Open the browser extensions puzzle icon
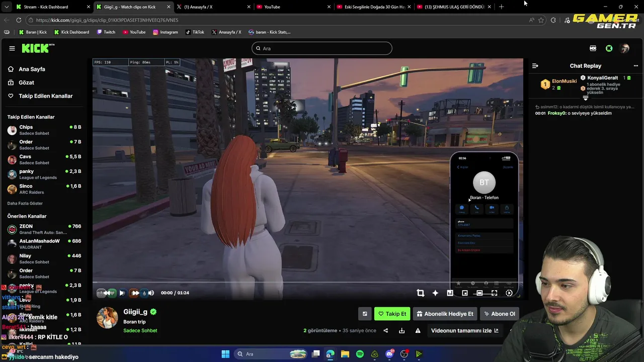Image resolution: width=644 pixels, height=362 pixels. pos(553,20)
